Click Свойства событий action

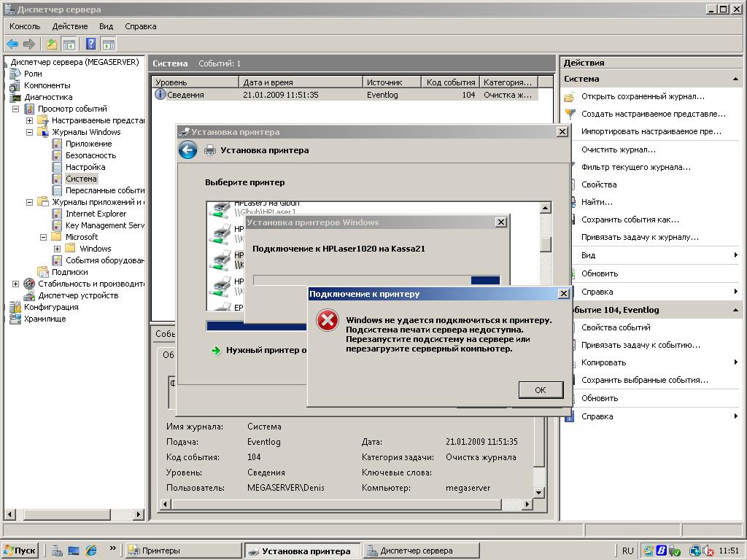[x=616, y=327]
